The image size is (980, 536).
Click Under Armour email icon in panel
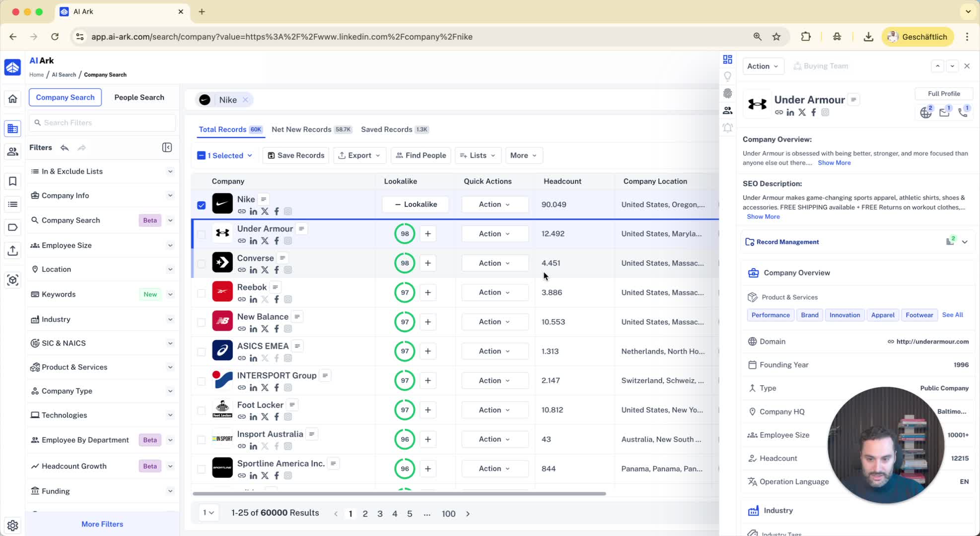point(944,112)
